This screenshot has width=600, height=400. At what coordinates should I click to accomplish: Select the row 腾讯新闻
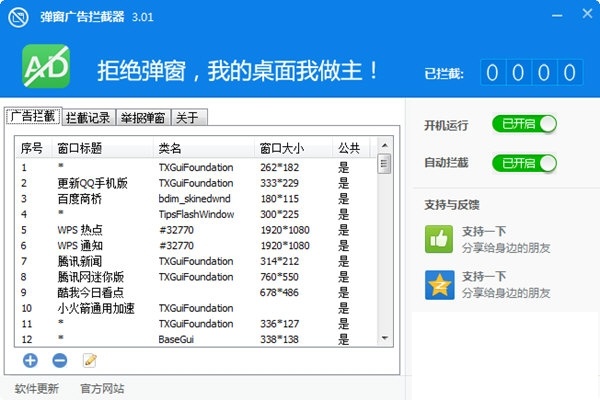pos(196,261)
